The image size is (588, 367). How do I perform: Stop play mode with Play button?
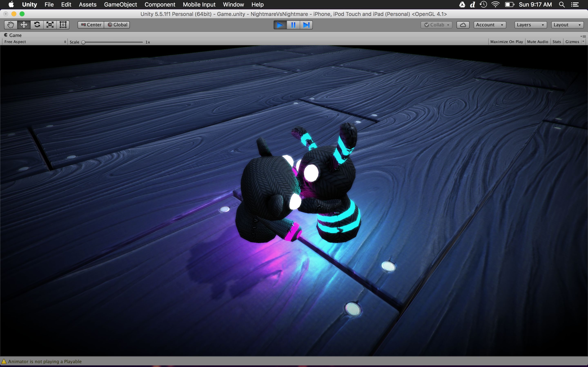pyautogui.click(x=280, y=25)
